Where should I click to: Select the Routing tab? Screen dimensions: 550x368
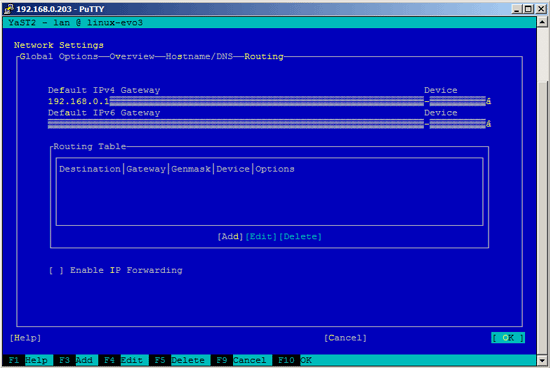coord(264,56)
